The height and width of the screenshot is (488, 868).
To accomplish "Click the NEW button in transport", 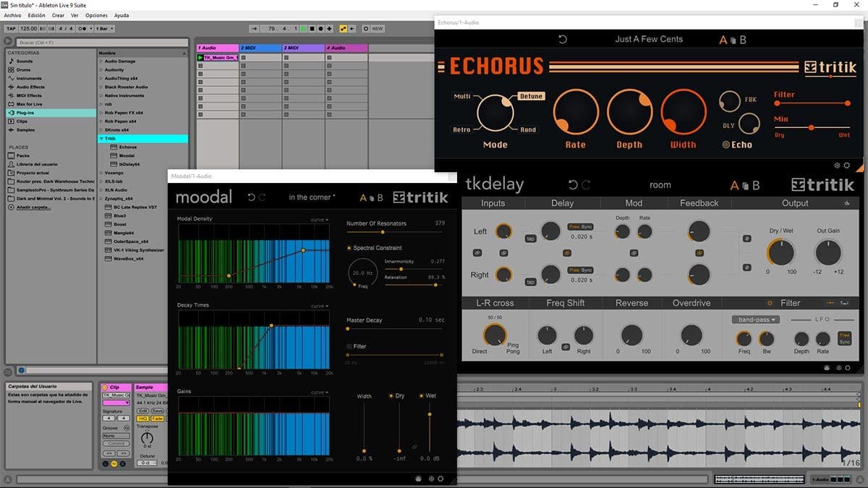I will [378, 29].
